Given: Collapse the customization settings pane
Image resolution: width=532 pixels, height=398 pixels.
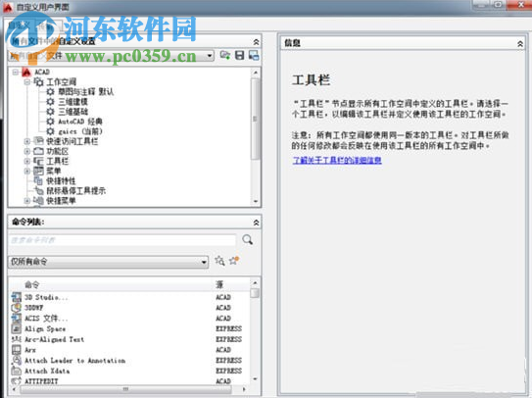Looking at the screenshot, I should pyautogui.click(x=256, y=42).
